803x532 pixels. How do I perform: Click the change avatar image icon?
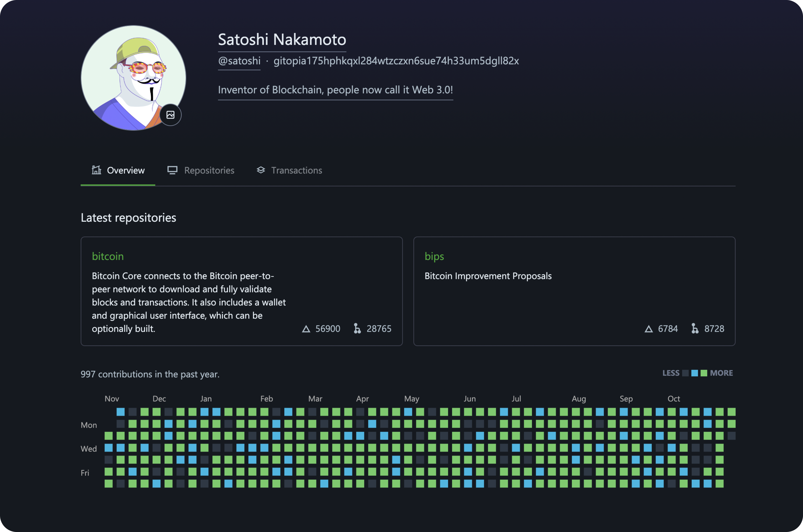(170, 115)
